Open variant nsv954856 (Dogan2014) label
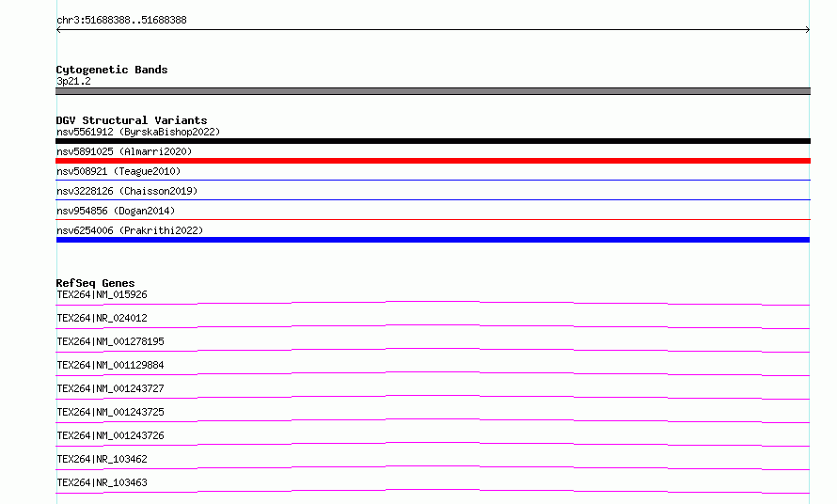837x504 pixels. point(116,211)
